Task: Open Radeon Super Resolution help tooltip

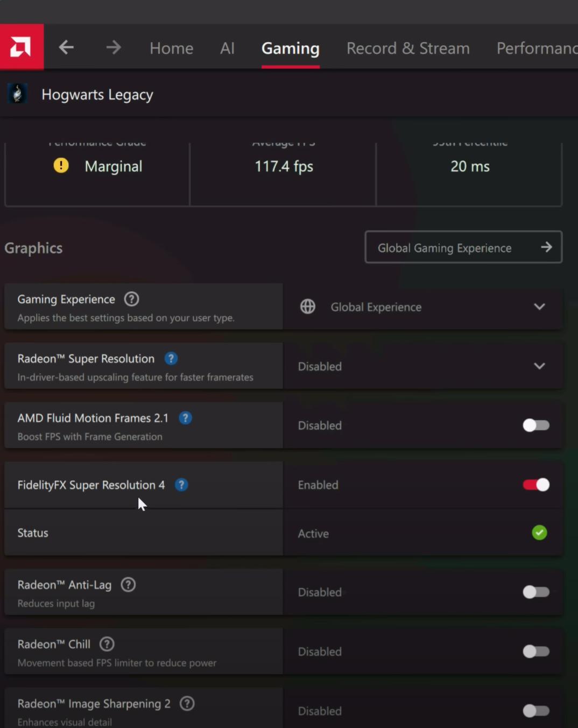Action: tap(171, 358)
